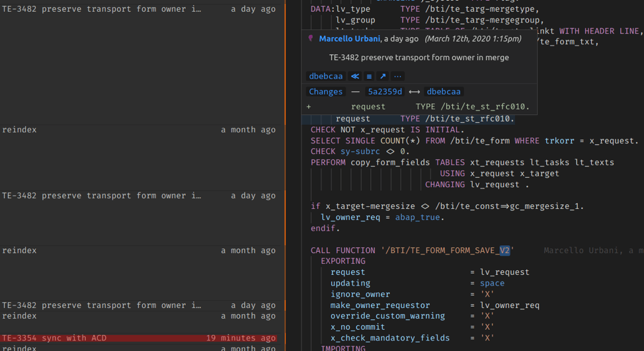The width and height of the screenshot is (644, 351).
Task: Click 'a day ago' beside the DATA:lv_type line
Action: [x=253, y=9]
